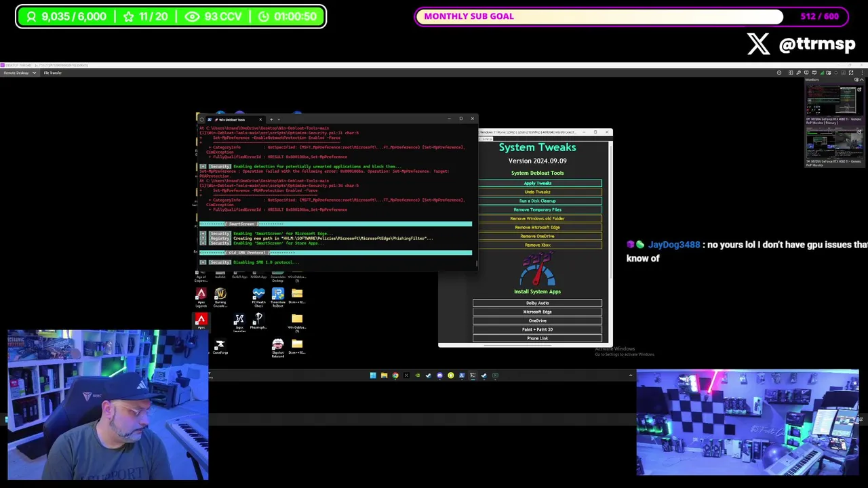Open Dism++ folder next to Tenorshare ReiBoot

click(x=297, y=296)
